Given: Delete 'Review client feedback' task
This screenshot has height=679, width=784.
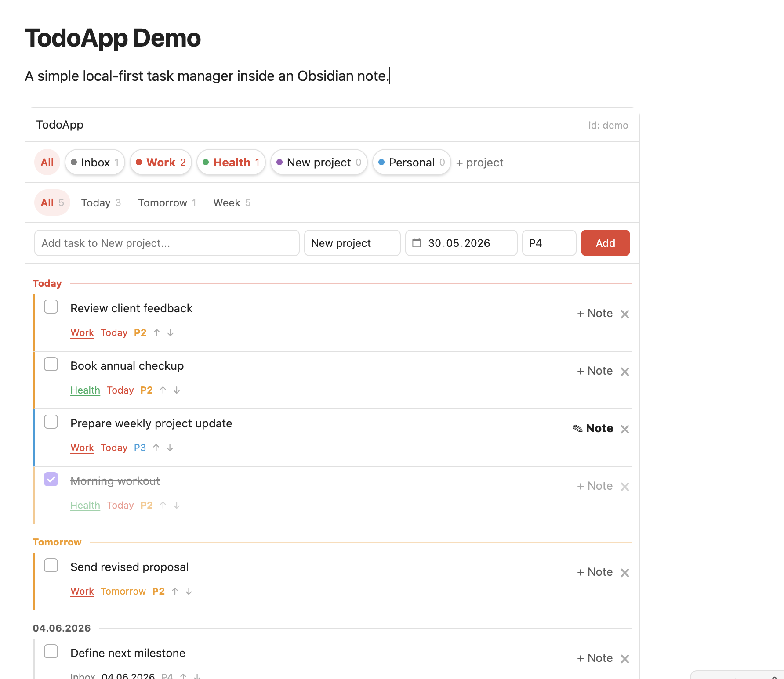Looking at the screenshot, I should [625, 314].
